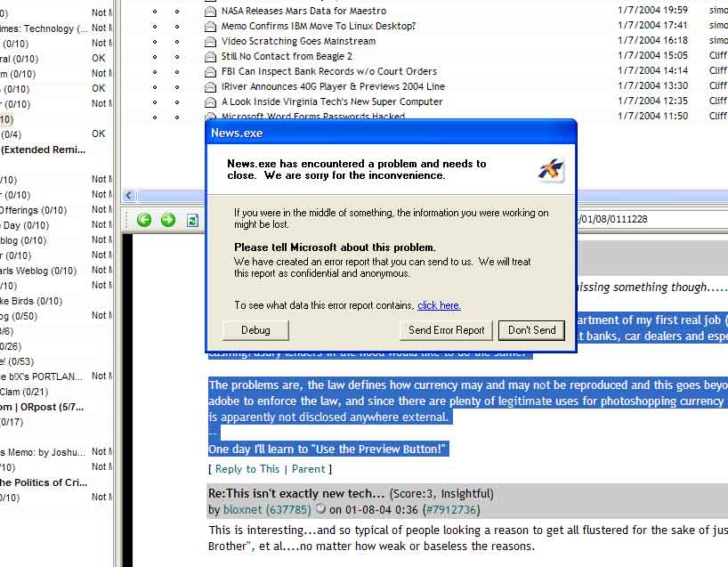Click envelope icon beside Still No Contact from Beagle
The image size is (728, 567).
point(210,57)
